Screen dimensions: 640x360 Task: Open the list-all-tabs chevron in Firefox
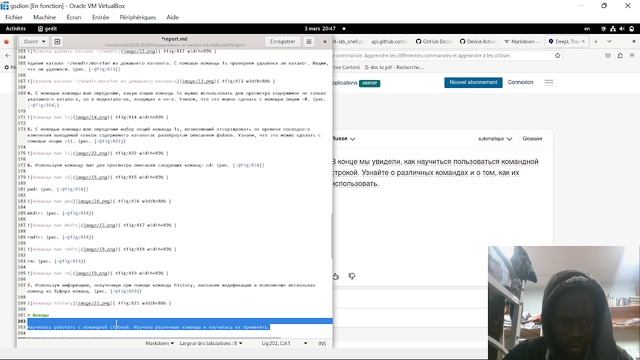(x=609, y=42)
